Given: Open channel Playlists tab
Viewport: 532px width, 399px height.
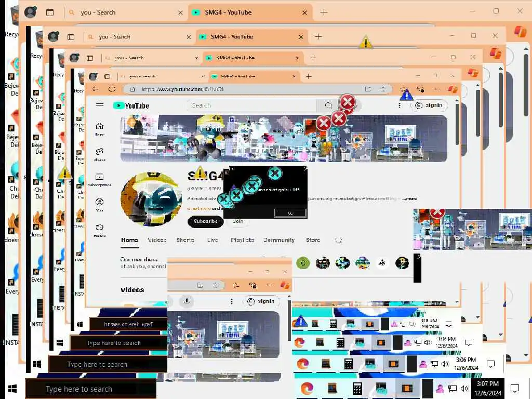Looking at the screenshot, I should (x=242, y=240).
